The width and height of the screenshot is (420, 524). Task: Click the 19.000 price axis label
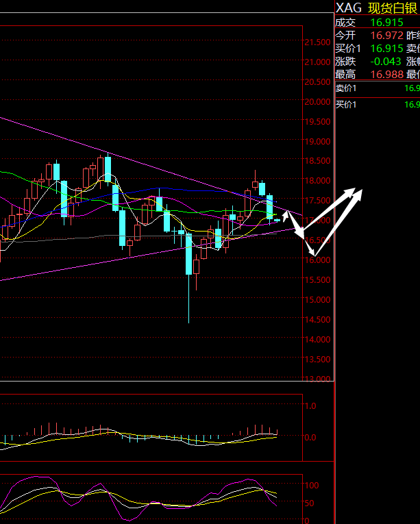coord(317,141)
